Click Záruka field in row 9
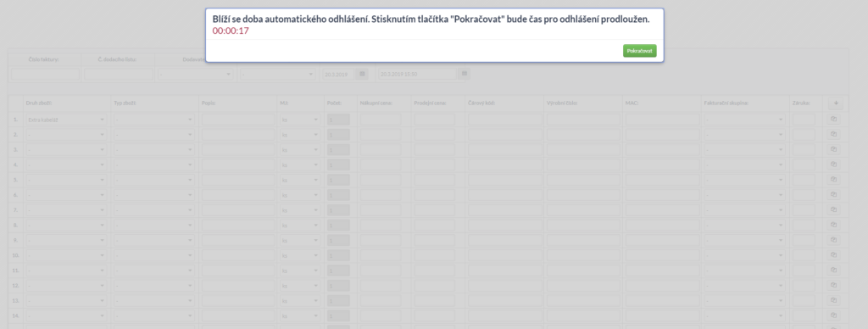Viewport: 868px width, 329px height. (804, 240)
